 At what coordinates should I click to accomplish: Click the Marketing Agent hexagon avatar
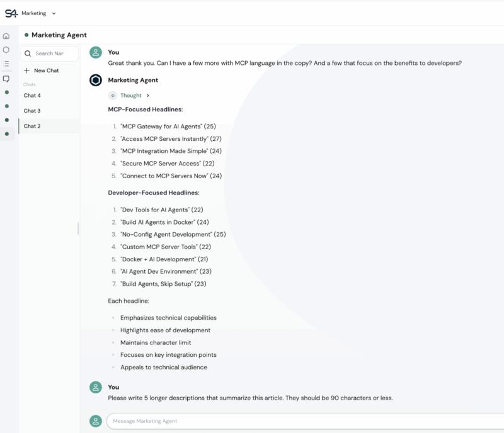(x=95, y=81)
